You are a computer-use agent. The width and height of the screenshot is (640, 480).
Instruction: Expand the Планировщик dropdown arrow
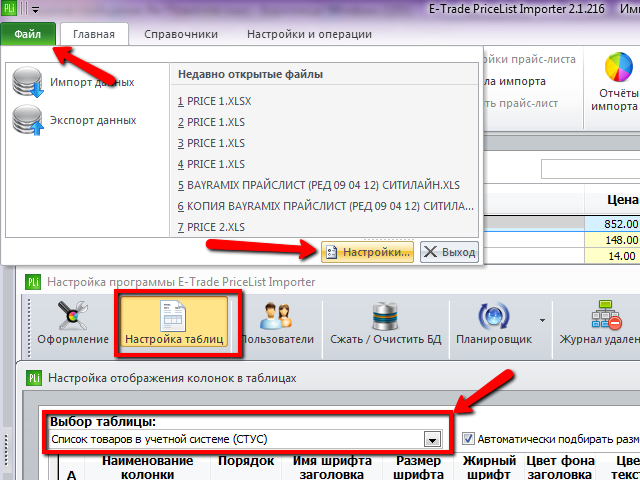[542, 321]
